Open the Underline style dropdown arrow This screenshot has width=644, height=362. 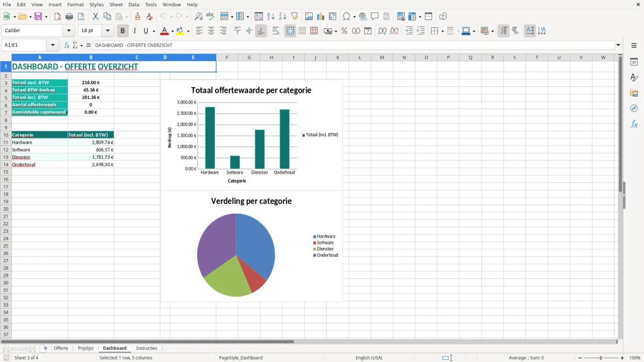pyautogui.click(x=153, y=31)
